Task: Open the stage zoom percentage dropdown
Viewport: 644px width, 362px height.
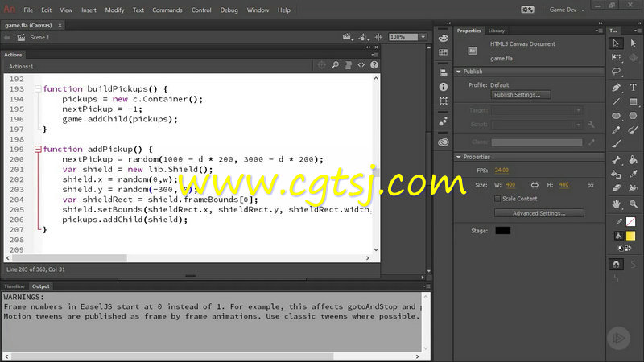Action: point(423,37)
